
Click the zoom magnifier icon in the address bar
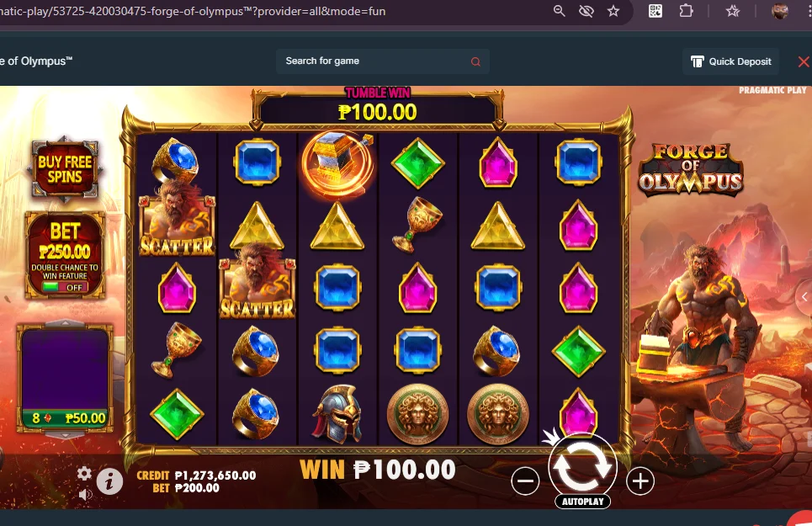pyautogui.click(x=559, y=11)
